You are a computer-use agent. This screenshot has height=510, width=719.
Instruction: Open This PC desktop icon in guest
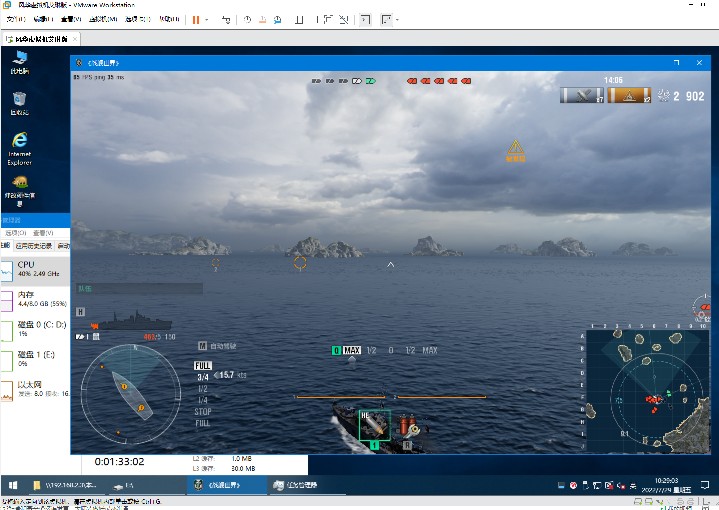(19, 63)
